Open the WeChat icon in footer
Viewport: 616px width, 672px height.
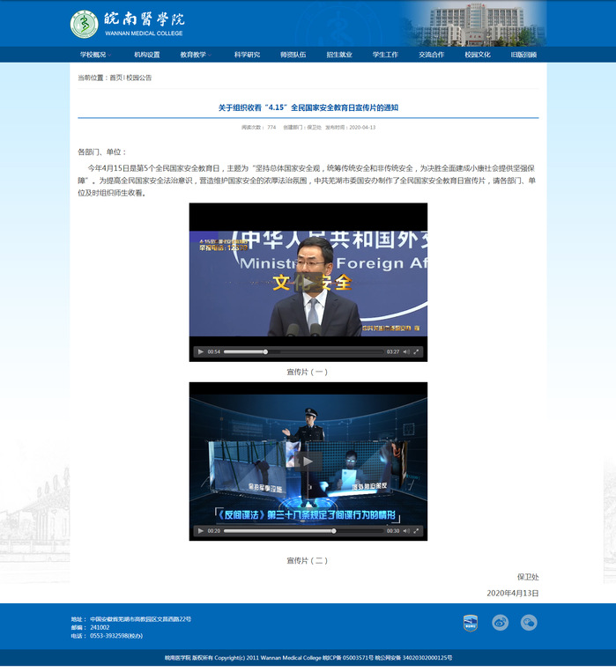(529, 623)
